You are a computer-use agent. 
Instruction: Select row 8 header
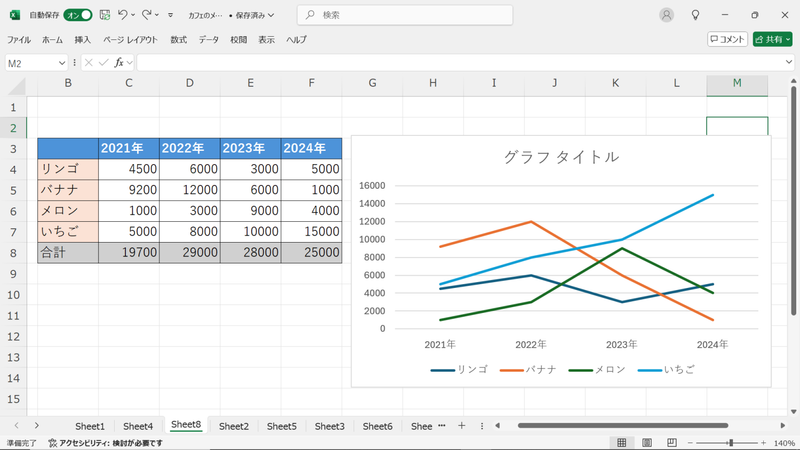pos(13,253)
